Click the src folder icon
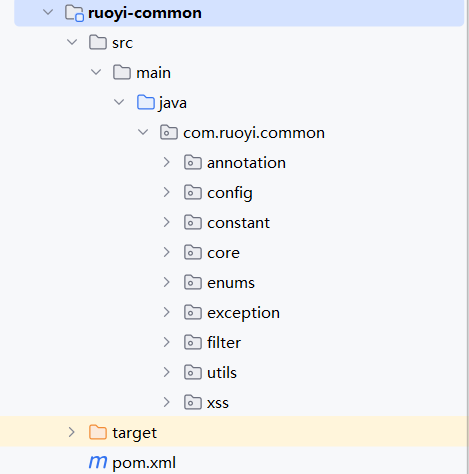The width and height of the screenshot is (469, 474). 98,42
